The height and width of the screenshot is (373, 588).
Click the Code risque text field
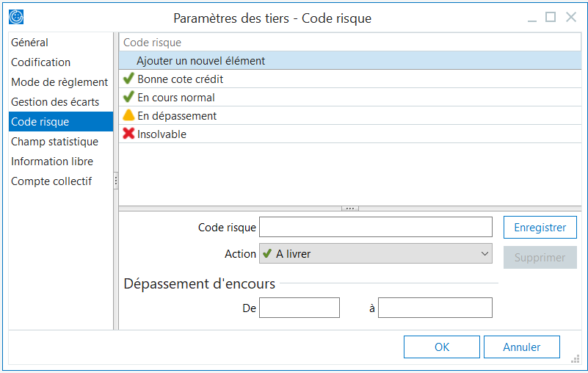click(x=376, y=228)
